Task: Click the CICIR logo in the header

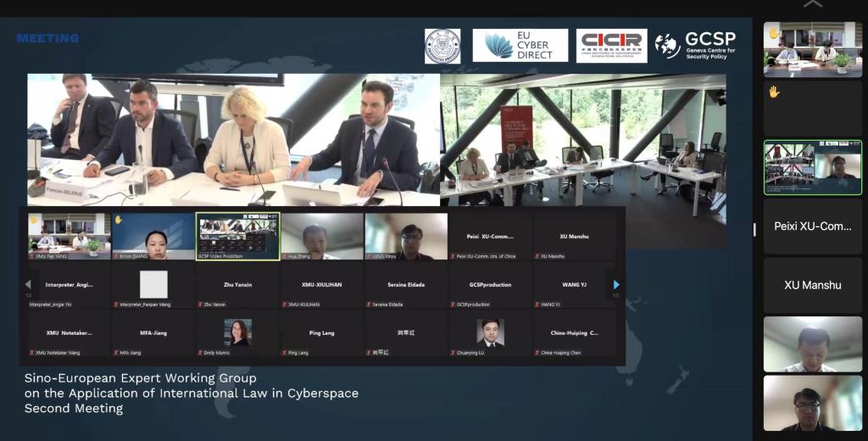Action: (x=611, y=46)
